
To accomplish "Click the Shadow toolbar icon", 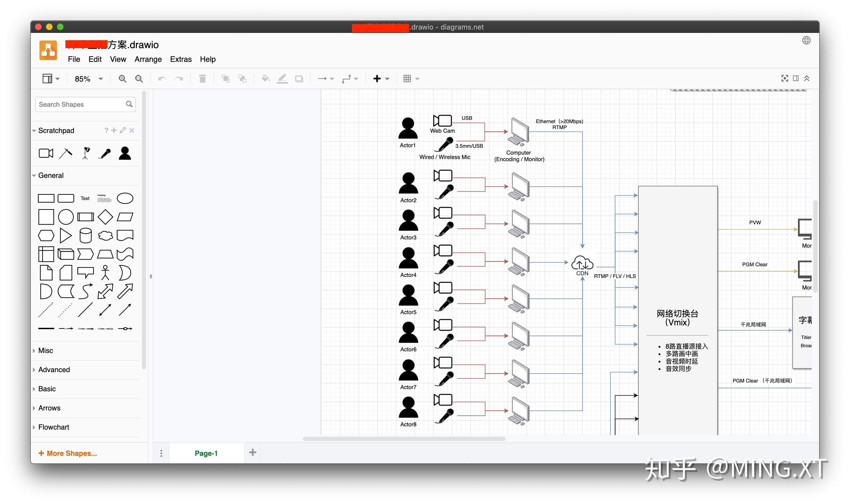I will [299, 79].
